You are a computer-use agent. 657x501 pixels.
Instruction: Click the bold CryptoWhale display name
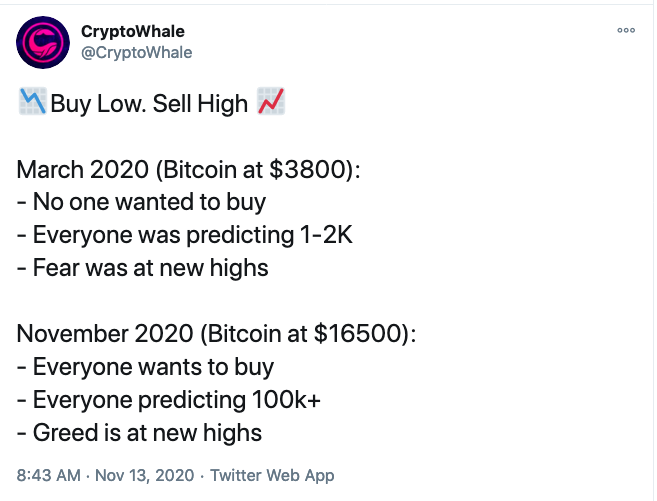point(133,31)
